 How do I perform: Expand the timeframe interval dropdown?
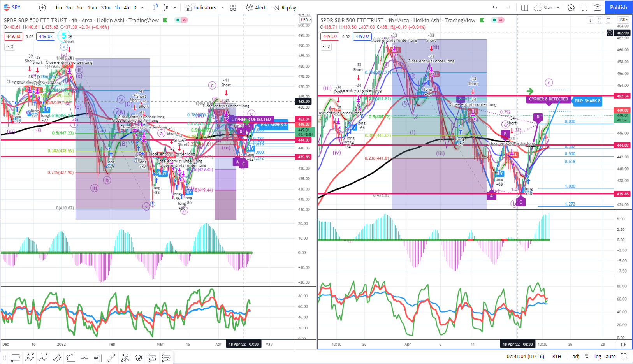tap(142, 7)
